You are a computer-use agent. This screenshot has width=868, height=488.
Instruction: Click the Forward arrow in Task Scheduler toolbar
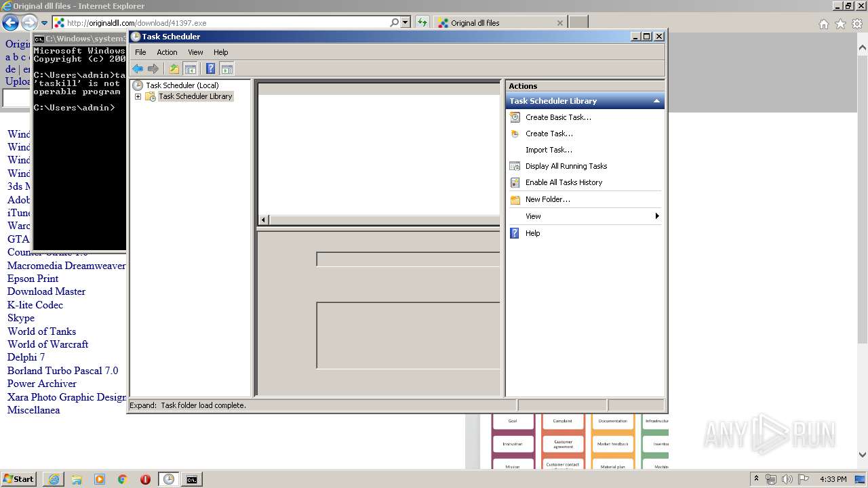tap(153, 68)
